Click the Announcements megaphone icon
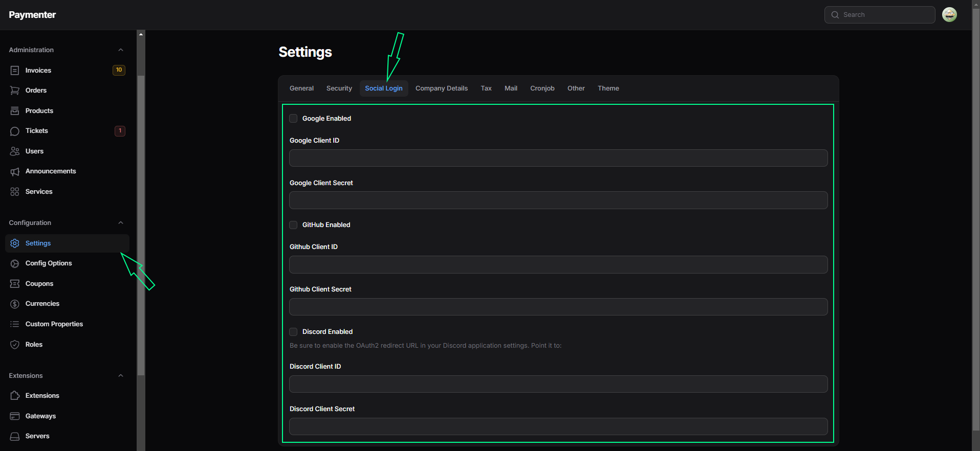The height and width of the screenshot is (451, 980). (x=15, y=172)
